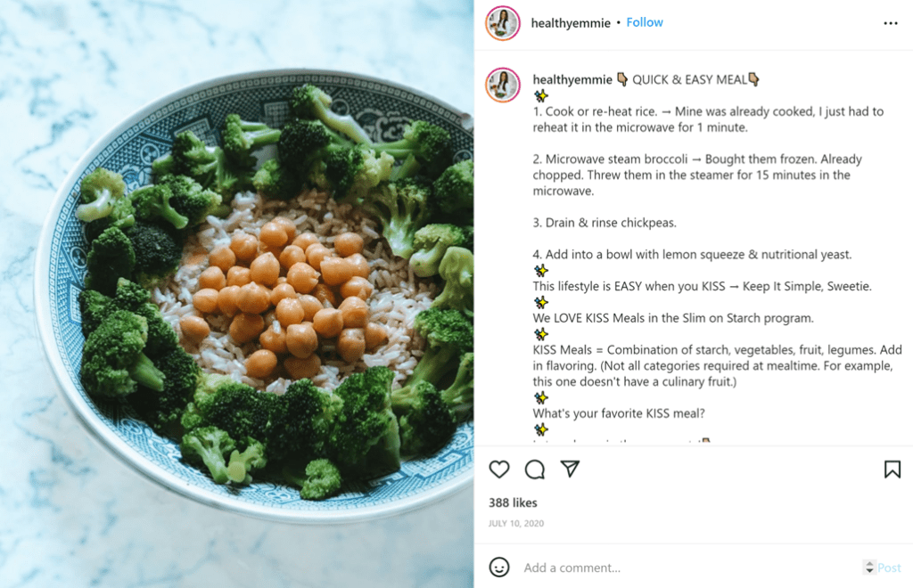Open healthyemmie username link in caption
The height and width of the screenshot is (588, 913).
tap(572, 79)
